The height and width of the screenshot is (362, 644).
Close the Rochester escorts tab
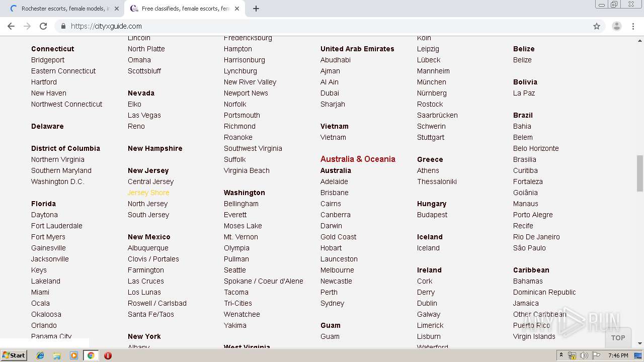pos(117,9)
